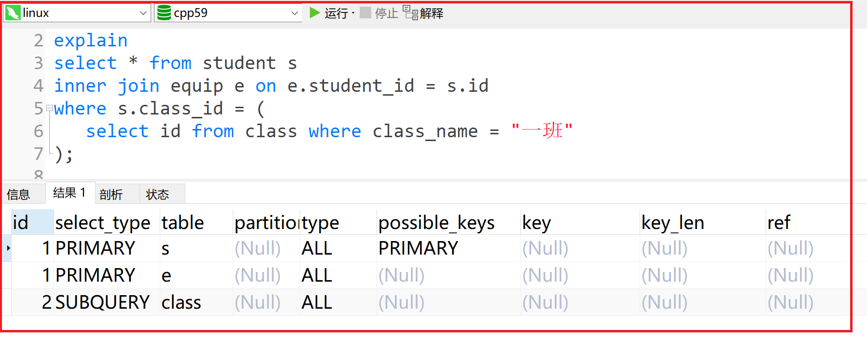Click the Stop square icon
The width and height of the screenshot is (868, 343).
(x=365, y=13)
